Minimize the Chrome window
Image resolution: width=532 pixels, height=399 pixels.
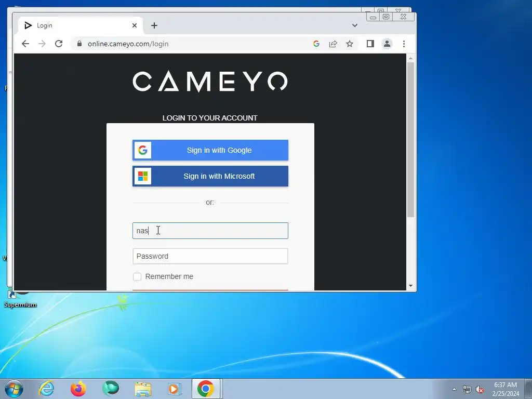pos(373,17)
